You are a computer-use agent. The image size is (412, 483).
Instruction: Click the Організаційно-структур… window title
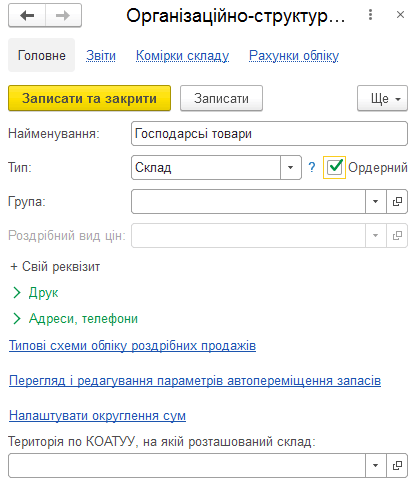click(236, 16)
